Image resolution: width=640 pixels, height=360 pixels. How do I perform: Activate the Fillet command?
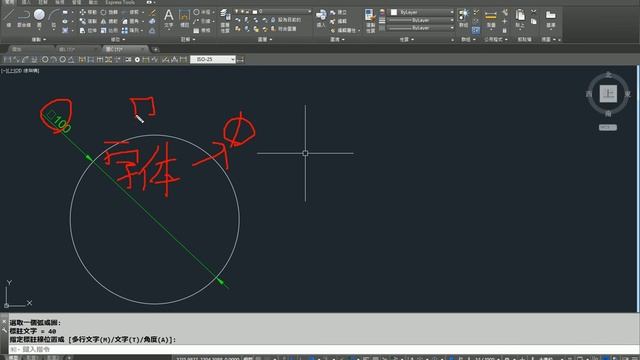tap(130, 21)
